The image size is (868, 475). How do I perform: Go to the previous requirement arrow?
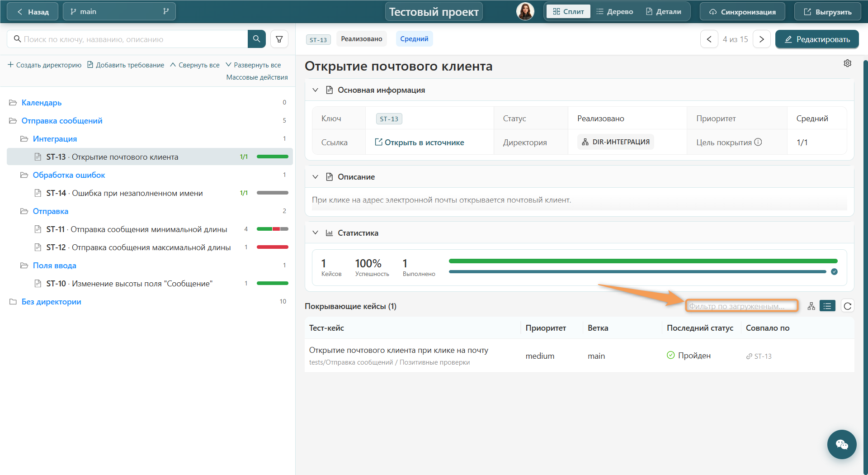click(x=709, y=39)
